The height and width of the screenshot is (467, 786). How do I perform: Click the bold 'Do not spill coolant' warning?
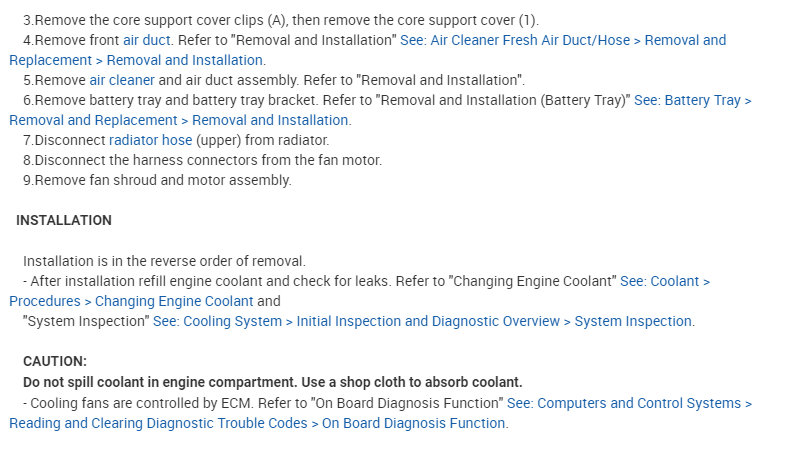[272, 382]
